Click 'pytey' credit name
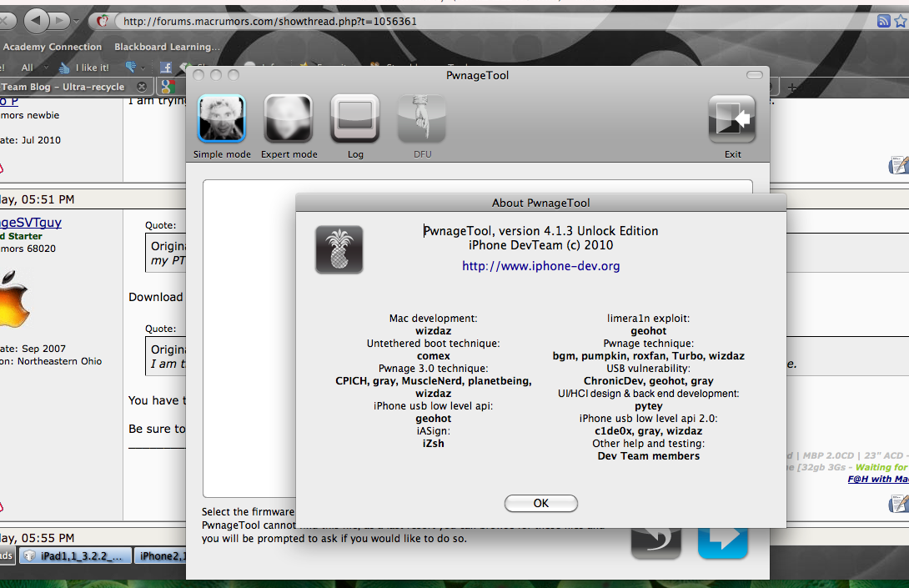Screen dimensions: 909x588 (x=648, y=406)
